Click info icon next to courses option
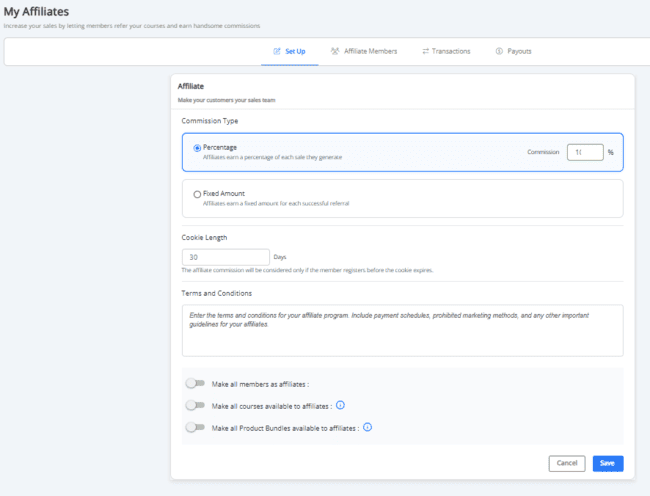650x496 pixels. coord(340,405)
